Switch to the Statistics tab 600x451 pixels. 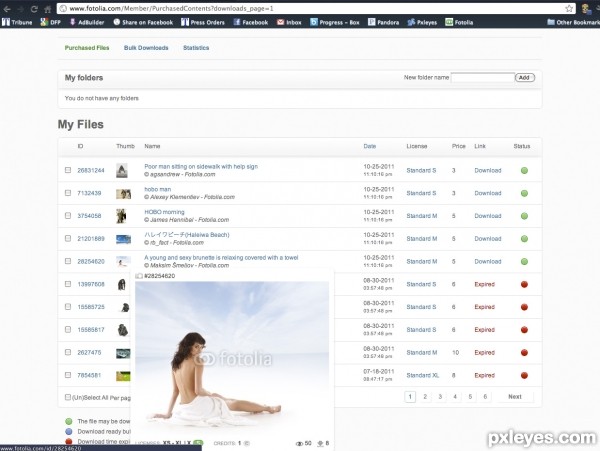[196, 48]
